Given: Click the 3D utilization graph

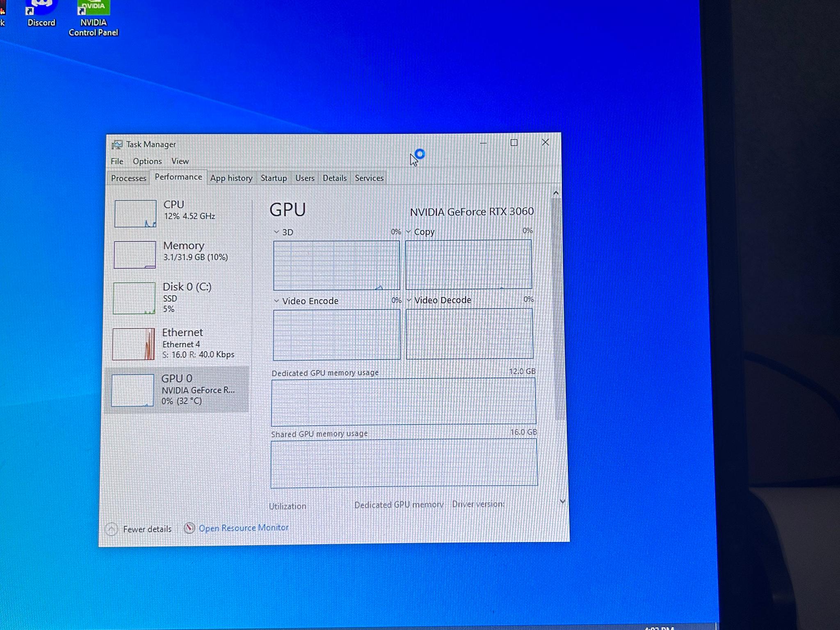Looking at the screenshot, I should coord(336,265).
